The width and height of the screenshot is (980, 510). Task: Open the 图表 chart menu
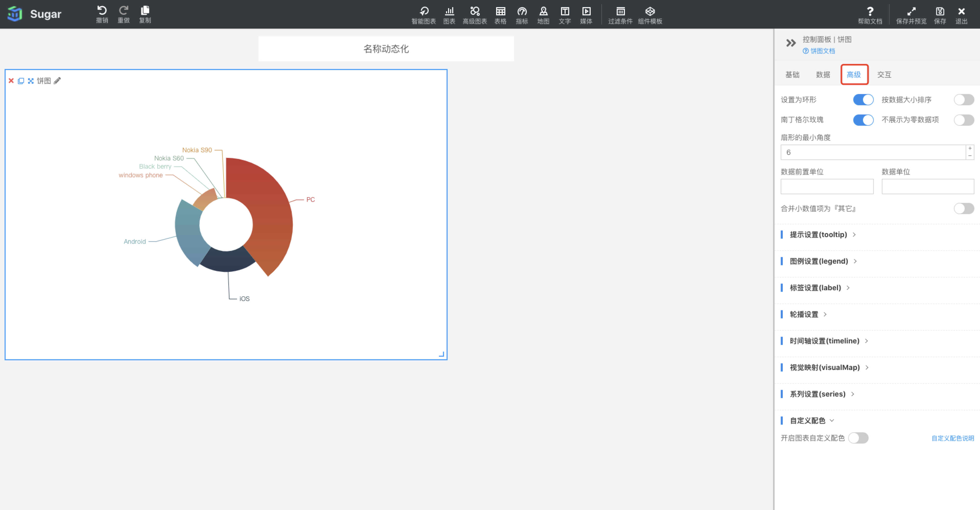[449, 15]
